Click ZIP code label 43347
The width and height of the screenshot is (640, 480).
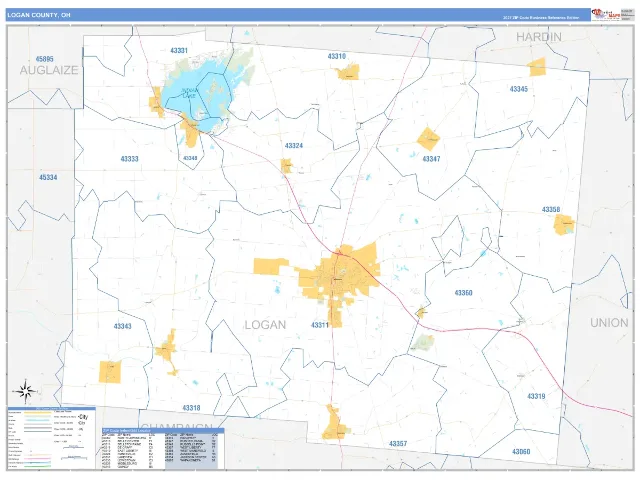coord(431,159)
